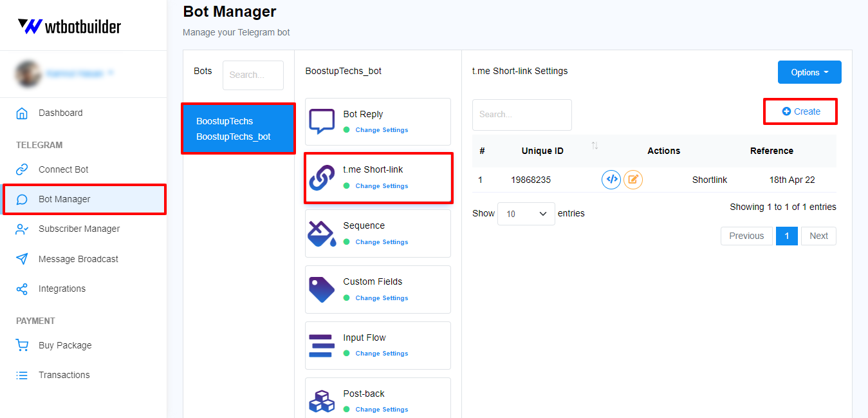Click the Connect Bot link icon
Screen dimensions: 868x418
[22, 169]
